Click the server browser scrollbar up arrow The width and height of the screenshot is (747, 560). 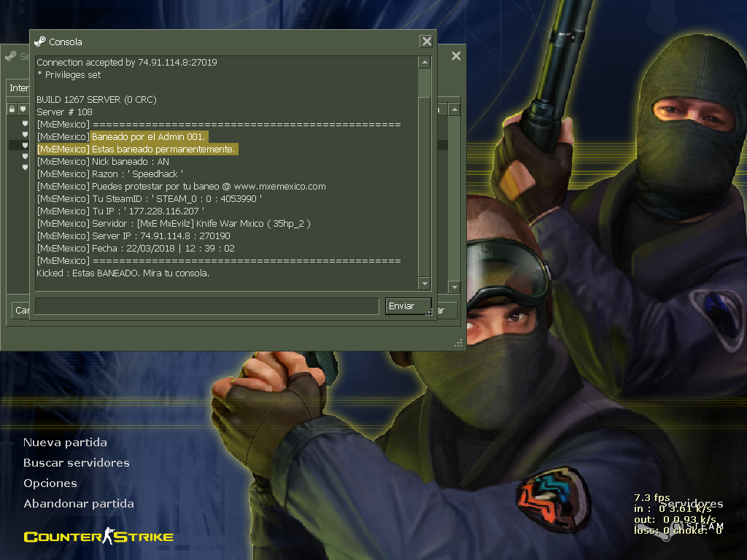click(x=454, y=109)
